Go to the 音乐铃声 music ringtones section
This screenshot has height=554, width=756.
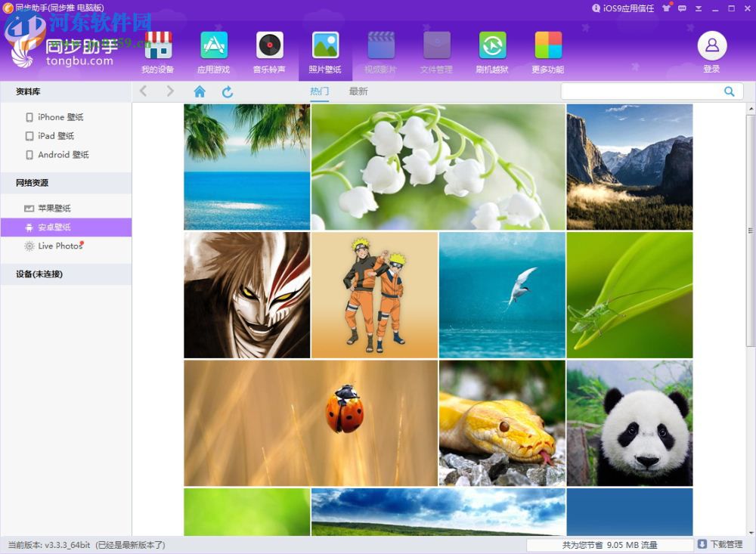point(269,52)
